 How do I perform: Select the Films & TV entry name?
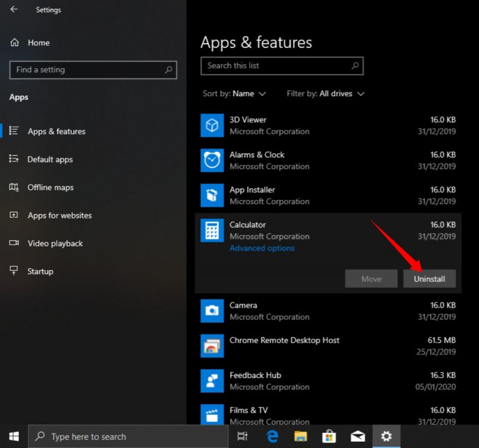point(249,410)
